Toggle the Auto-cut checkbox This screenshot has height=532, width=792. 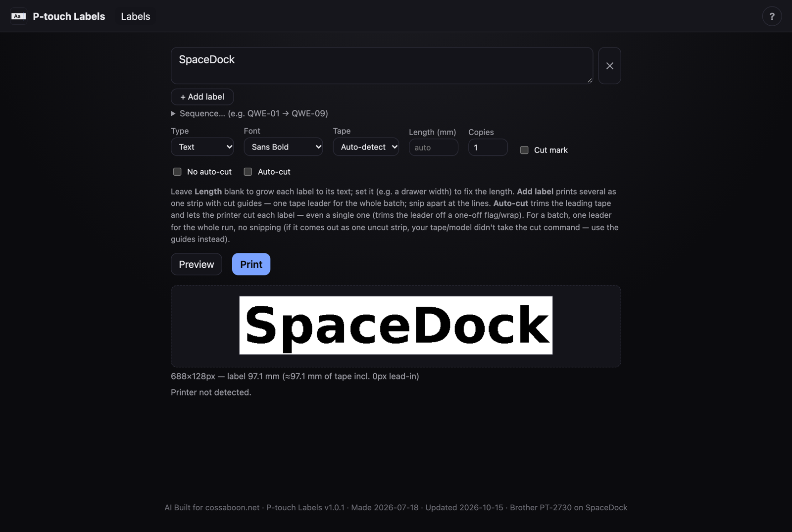tap(248, 172)
